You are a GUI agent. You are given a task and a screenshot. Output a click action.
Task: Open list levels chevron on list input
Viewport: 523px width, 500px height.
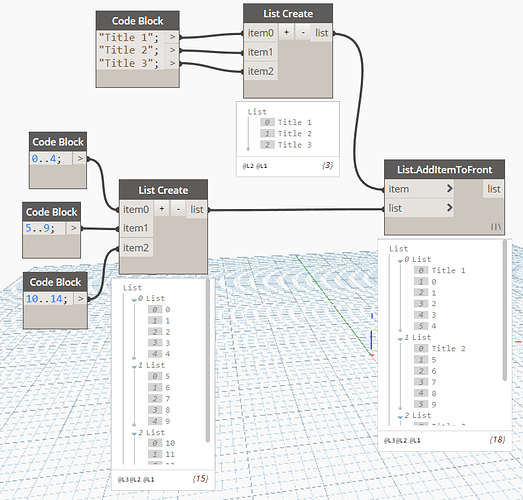coord(449,208)
